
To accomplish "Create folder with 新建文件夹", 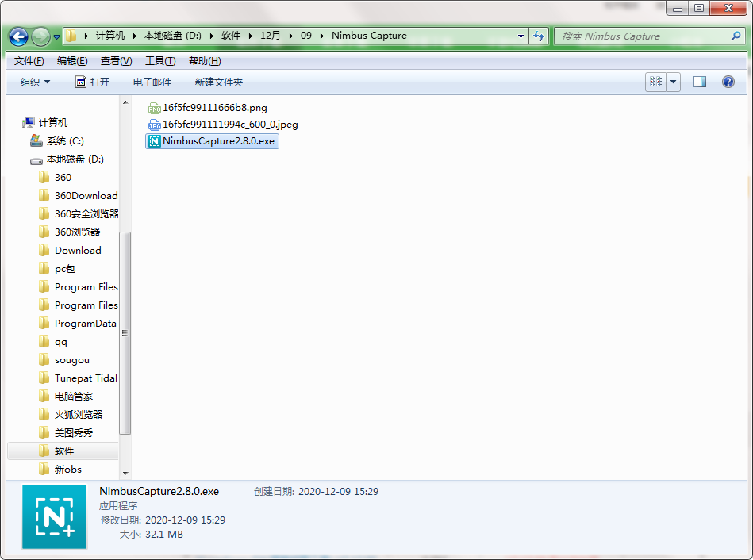I will (219, 82).
